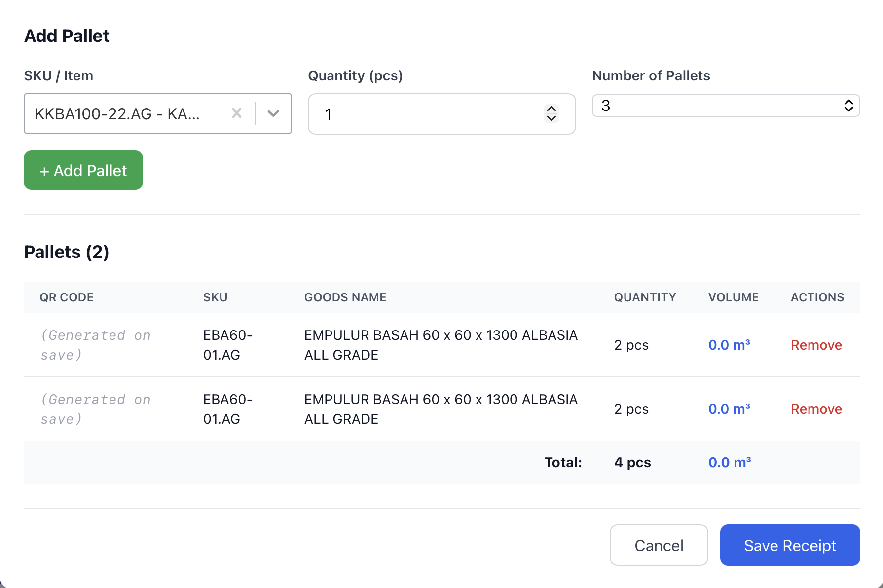The image size is (883, 588).
Task: Click the VOLUME column header
Action: [x=734, y=297]
